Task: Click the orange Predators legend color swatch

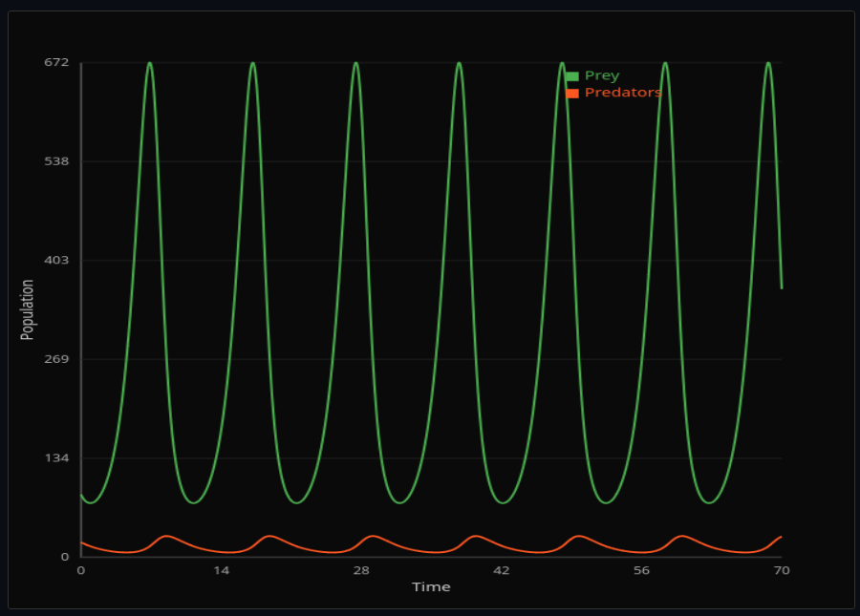Action: pos(571,93)
